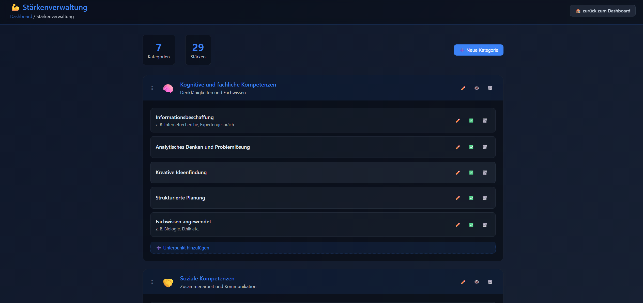Click pencil icon for Kreative Ideenfindung

[458, 173]
